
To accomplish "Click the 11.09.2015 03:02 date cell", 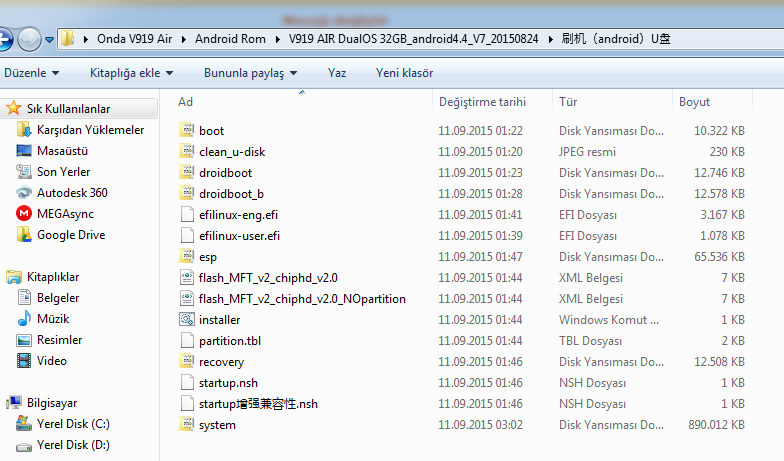I will coord(480,424).
